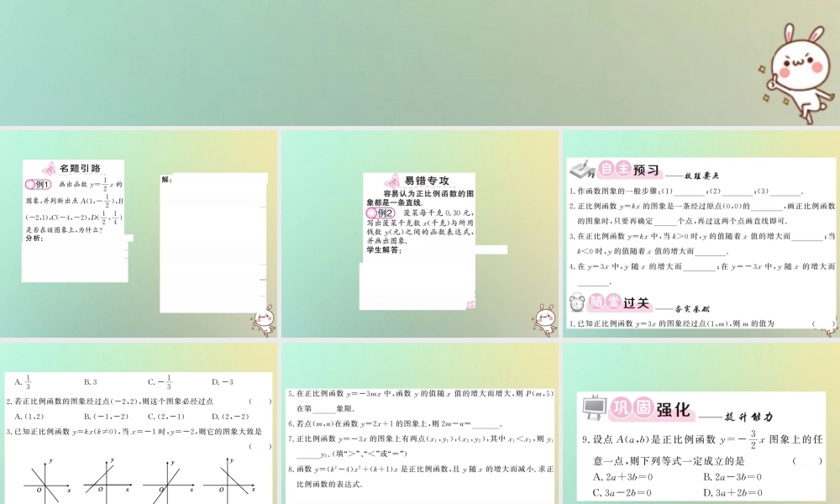This screenshot has width=840, height=504.
Task: Click question 5 about y=−3mx
Action: (421, 401)
